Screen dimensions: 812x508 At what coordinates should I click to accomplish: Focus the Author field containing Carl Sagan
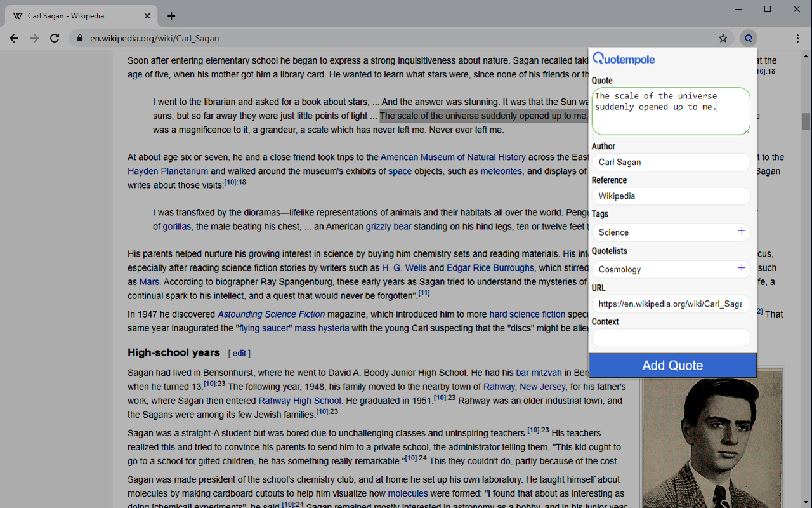tap(671, 162)
